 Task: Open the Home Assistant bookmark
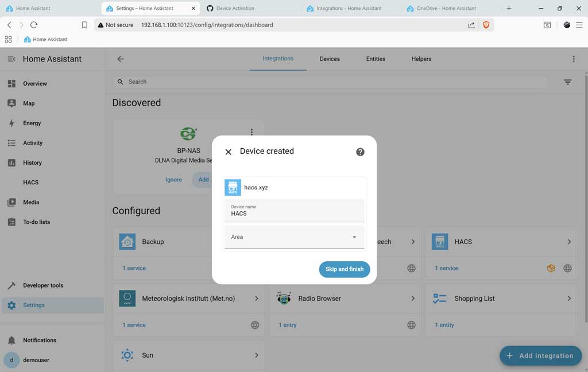tap(45, 40)
